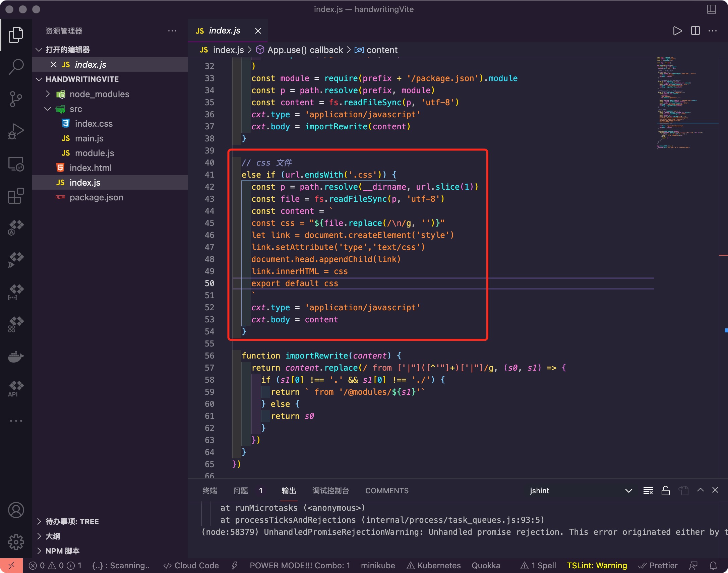Collapse the src folder
This screenshot has height=573, width=728.
(48, 109)
